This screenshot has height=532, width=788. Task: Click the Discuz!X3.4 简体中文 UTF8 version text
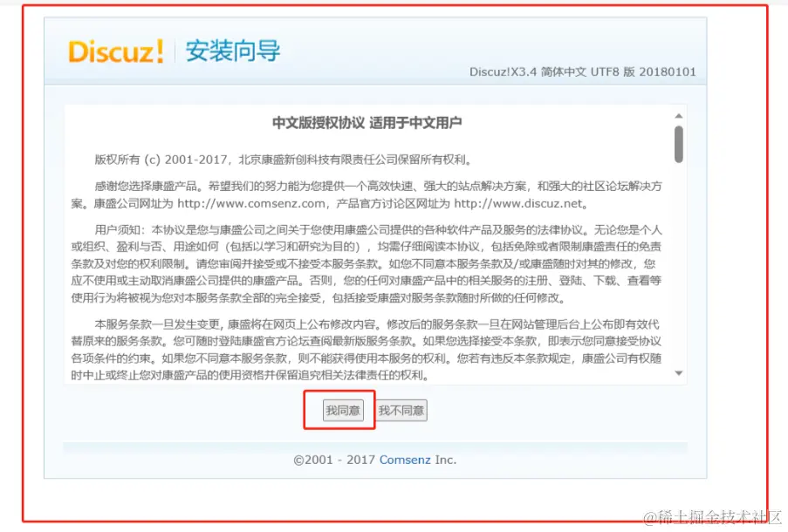pos(582,72)
